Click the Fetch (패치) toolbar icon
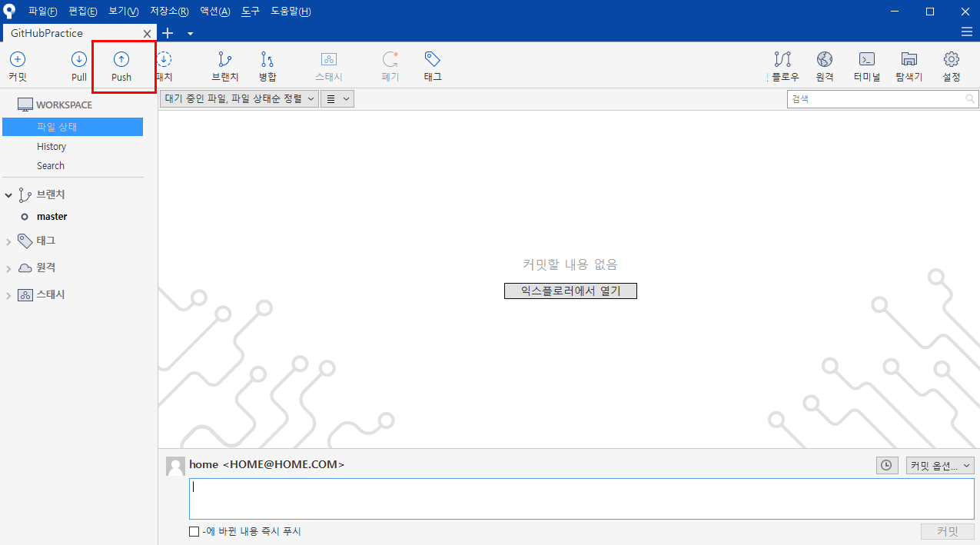Viewport: 980px width, 545px height. coord(164,59)
